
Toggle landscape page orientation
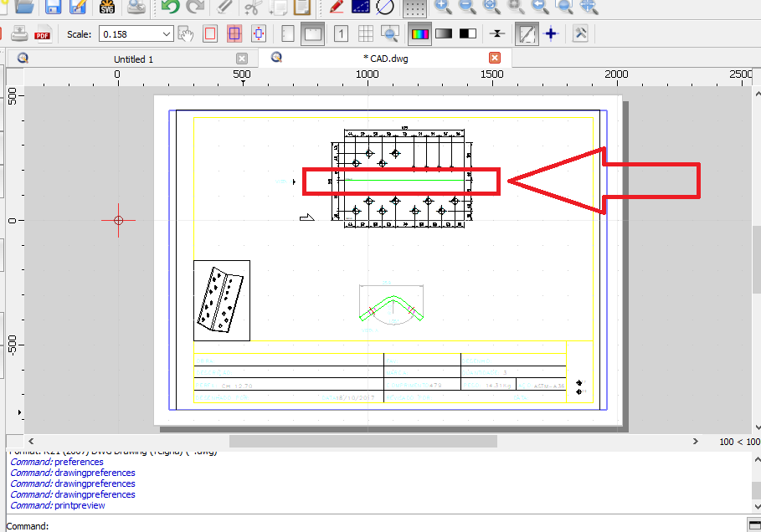312,34
